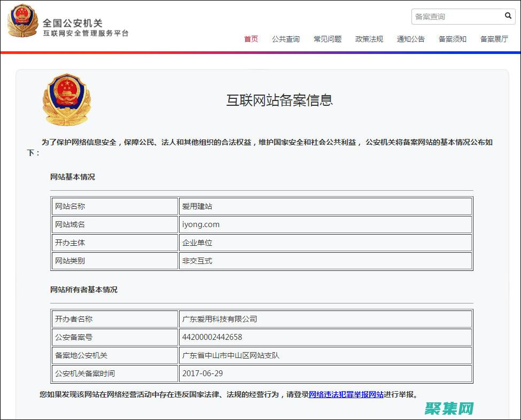
Task: Select the 政策法规 menu item
Action: tap(369, 39)
